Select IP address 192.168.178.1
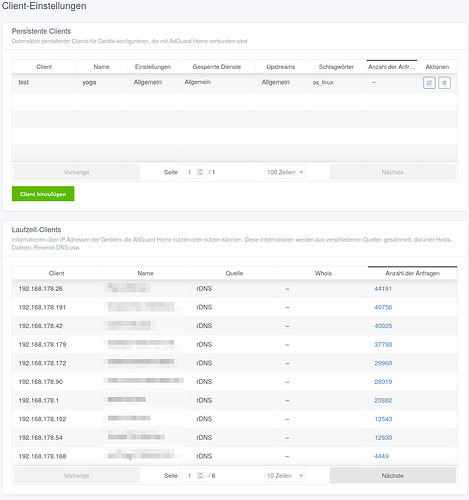469x500 pixels. point(39,400)
